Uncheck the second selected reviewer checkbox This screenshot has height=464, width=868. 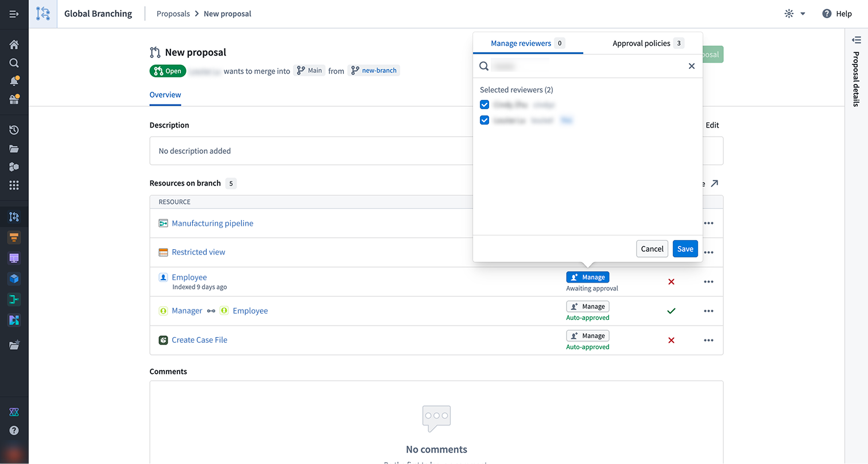[x=485, y=120]
